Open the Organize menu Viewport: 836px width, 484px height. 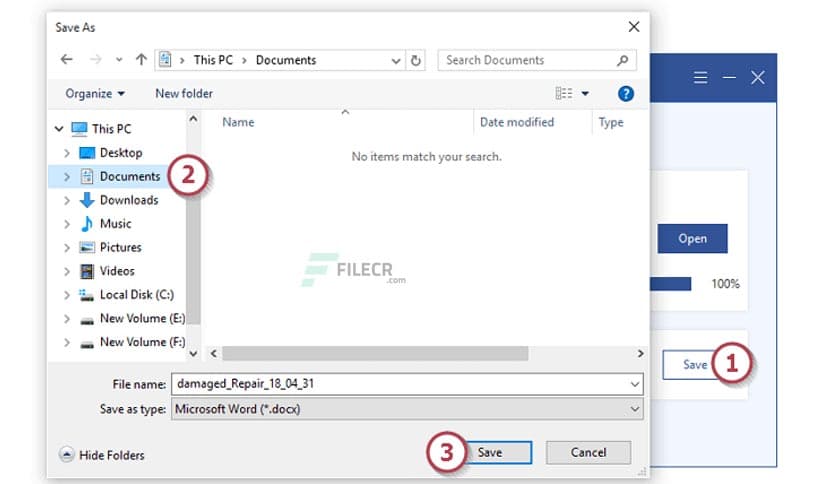click(x=95, y=94)
